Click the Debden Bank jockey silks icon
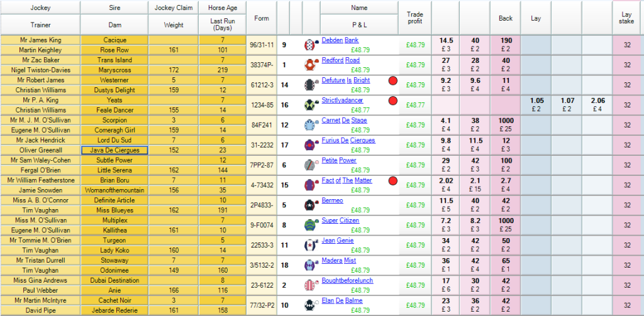644x316 pixels. (x=311, y=45)
